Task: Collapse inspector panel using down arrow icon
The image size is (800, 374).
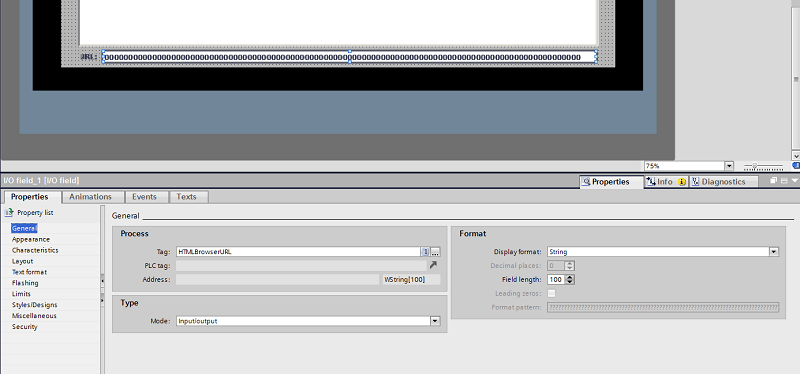Action: (x=794, y=181)
